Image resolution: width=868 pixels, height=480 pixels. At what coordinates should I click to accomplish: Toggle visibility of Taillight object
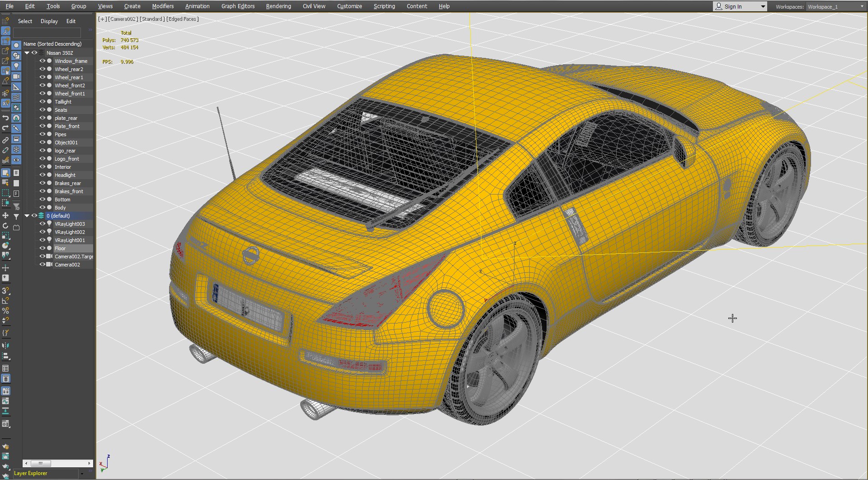[42, 101]
